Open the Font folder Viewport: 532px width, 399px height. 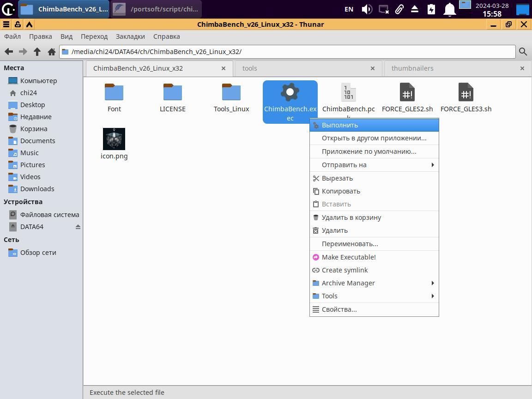(x=114, y=98)
